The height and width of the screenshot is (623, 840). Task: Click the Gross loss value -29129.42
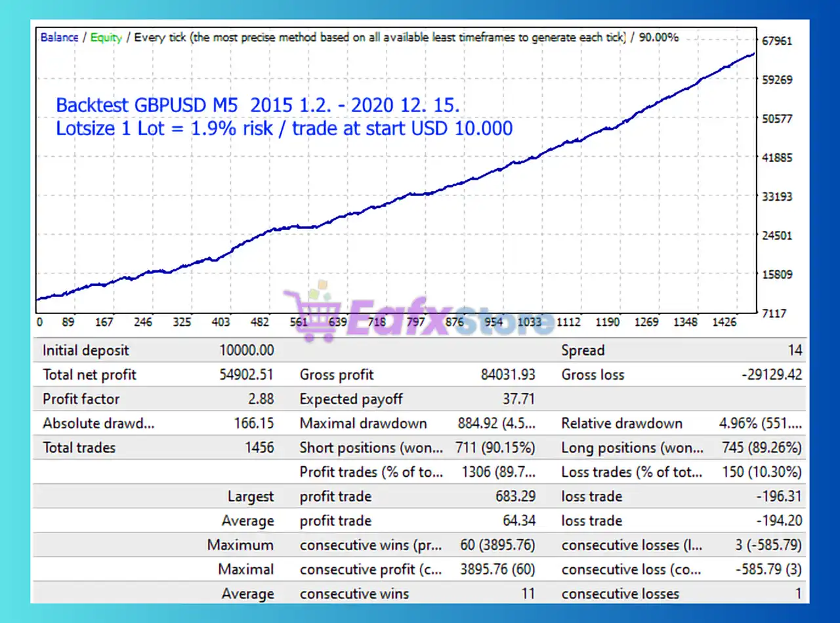[x=770, y=374]
